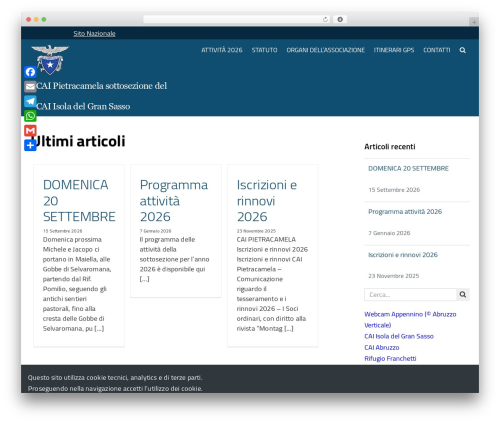Image resolution: width=500 pixels, height=423 pixels.
Task: Open sidebar link DOMENICA 20 SETTEMBRE
Action: (x=408, y=168)
